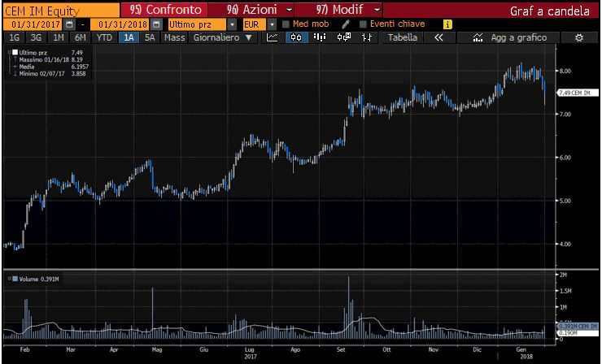602x364 pixels.
Task: Select the 1G time range
Action: (14, 37)
